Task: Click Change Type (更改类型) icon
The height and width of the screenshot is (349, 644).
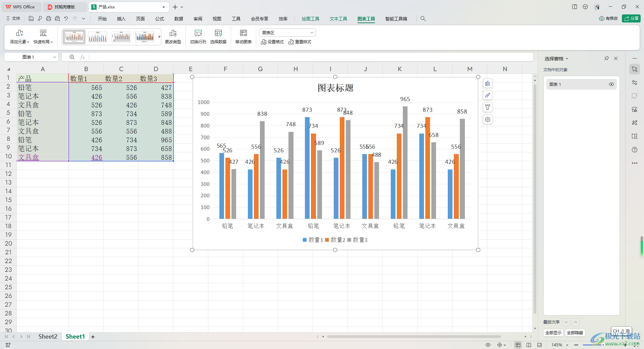Action: point(173,37)
